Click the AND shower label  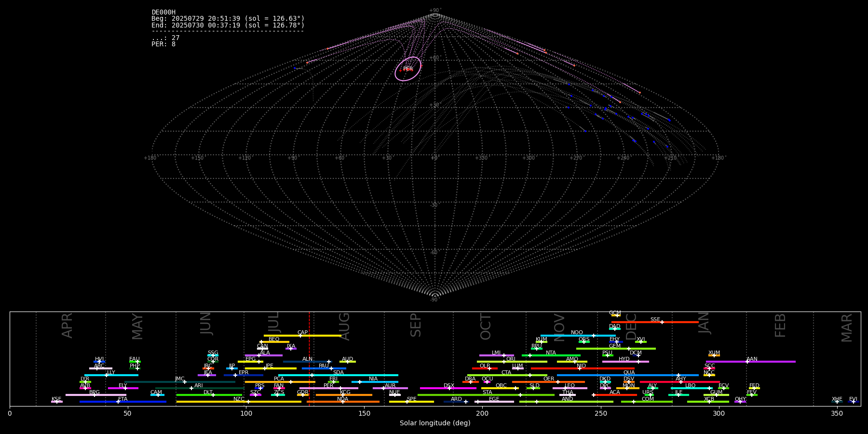click(568, 399)
